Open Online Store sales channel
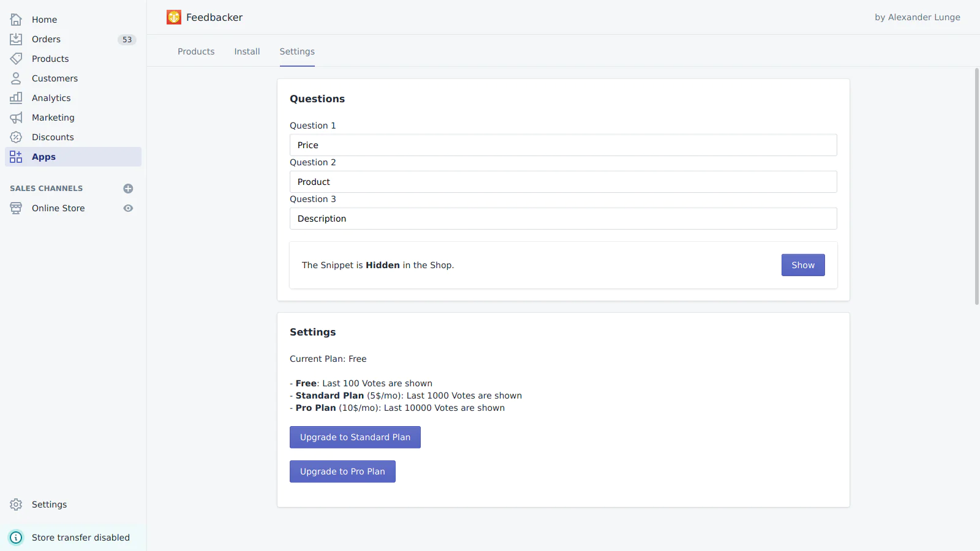The width and height of the screenshot is (980, 551). tap(58, 208)
